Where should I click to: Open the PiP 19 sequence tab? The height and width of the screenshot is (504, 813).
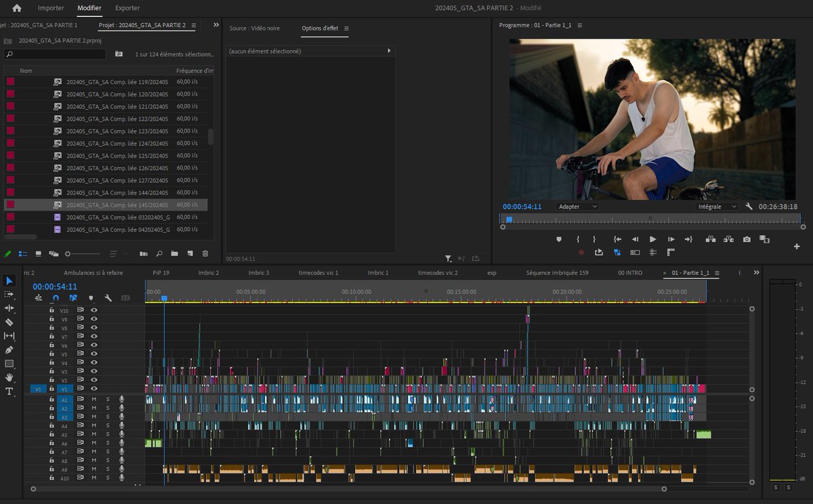tap(161, 273)
